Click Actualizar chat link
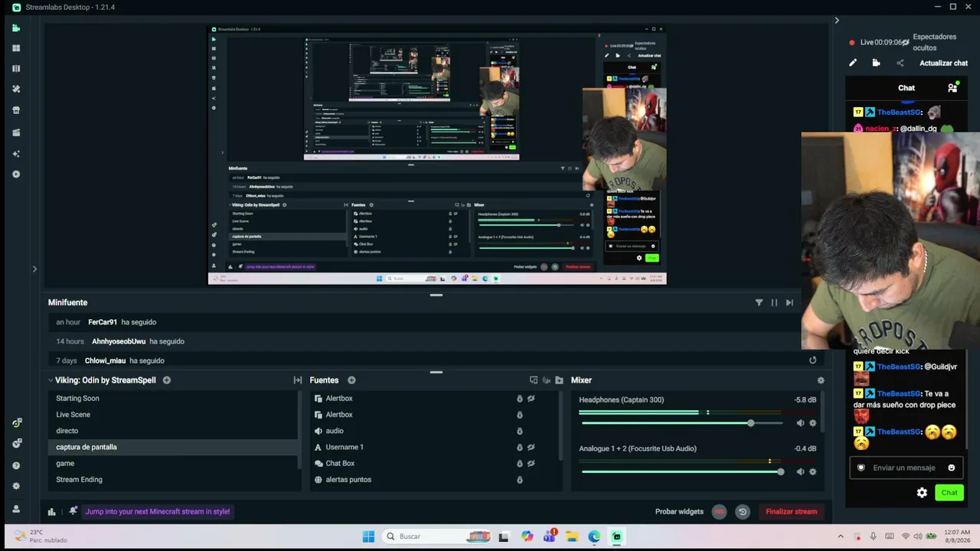 tap(943, 64)
